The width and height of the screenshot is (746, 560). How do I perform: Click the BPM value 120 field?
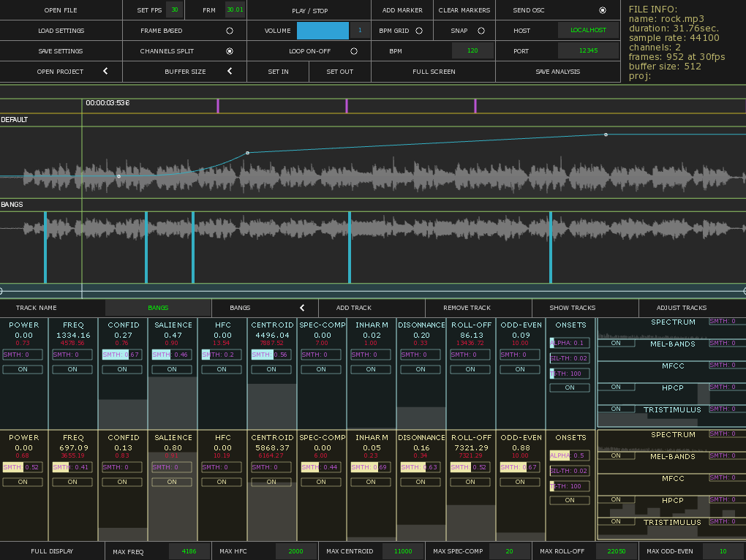click(x=472, y=50)
